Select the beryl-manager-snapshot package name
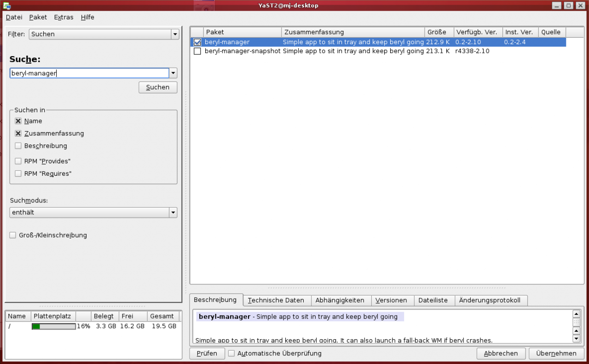This screenshot has width=589, height=364. (x=243, y=51)
